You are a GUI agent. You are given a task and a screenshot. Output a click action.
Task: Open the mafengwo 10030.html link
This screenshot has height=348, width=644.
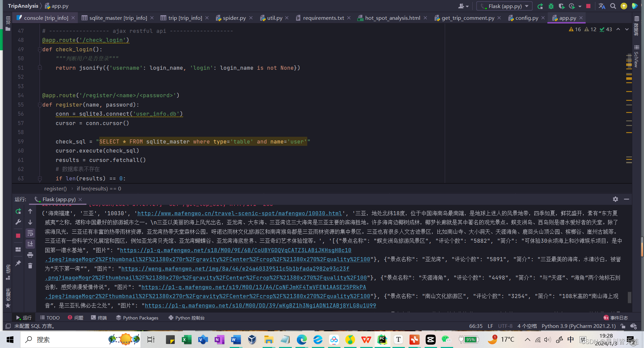tap(239, 213)
